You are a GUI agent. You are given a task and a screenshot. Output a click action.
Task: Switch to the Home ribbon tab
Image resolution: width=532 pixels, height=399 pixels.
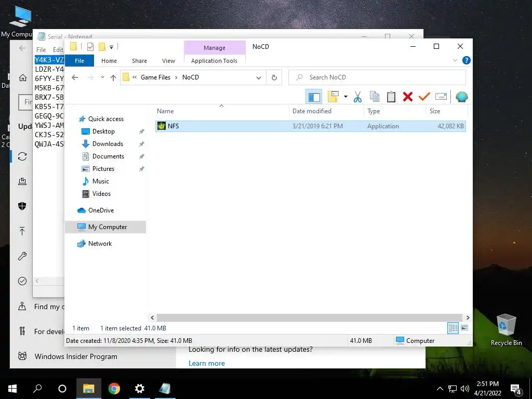pos(109,61)
